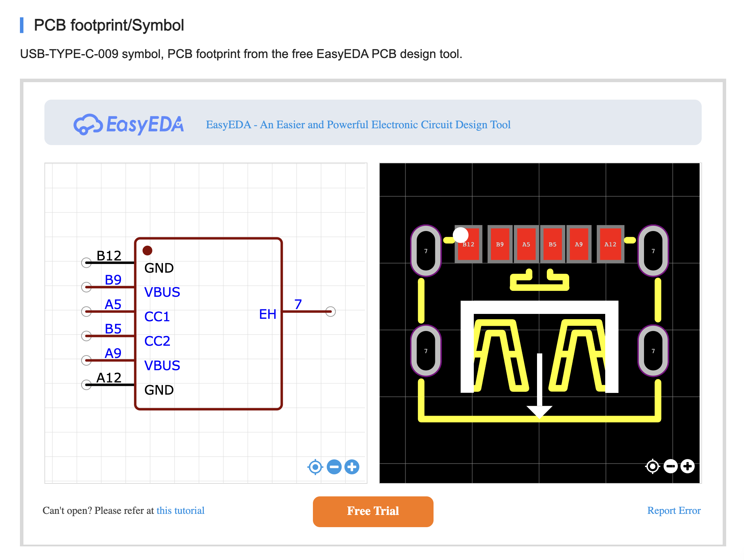Recenter the PCB footprint view
Viewport: 744px width, 560px height.
[652, 466]
